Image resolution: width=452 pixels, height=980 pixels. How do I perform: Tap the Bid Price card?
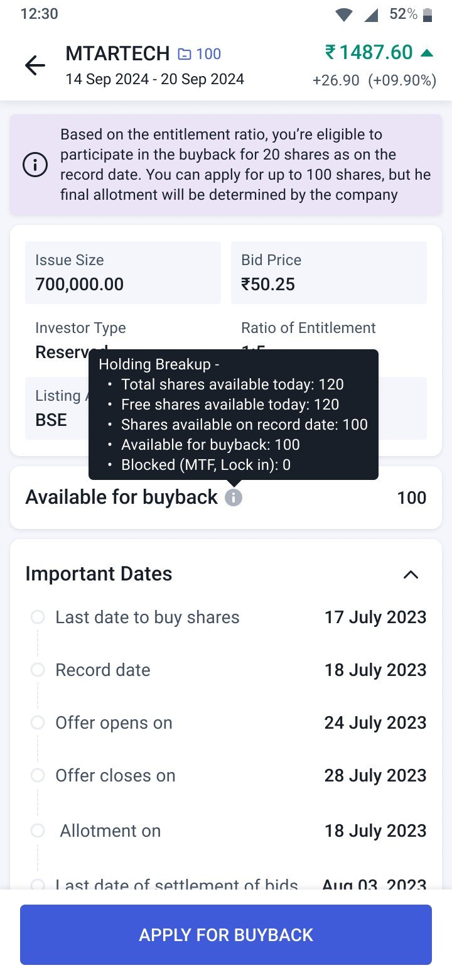tap(329, 273)
